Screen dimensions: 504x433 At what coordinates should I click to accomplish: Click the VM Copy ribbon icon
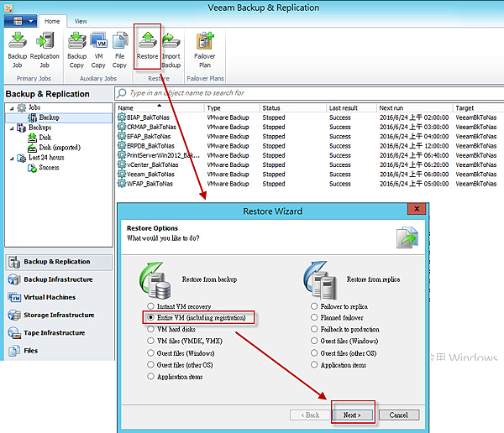(98, 50)
